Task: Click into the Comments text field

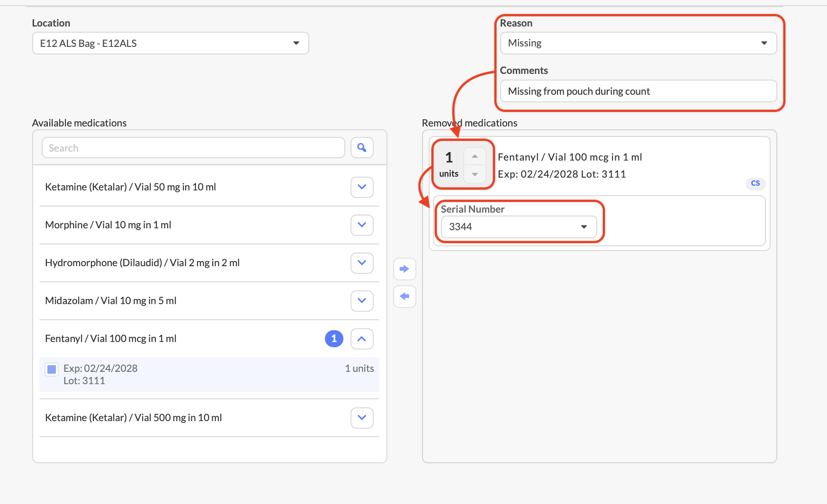Action: click(x=638, y=91)
